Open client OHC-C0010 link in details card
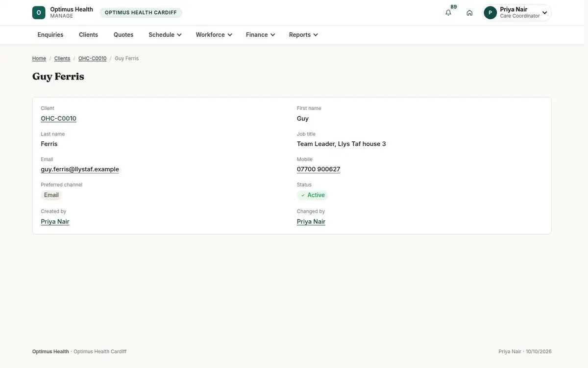The image size is (588, 368). coord(59,118)
